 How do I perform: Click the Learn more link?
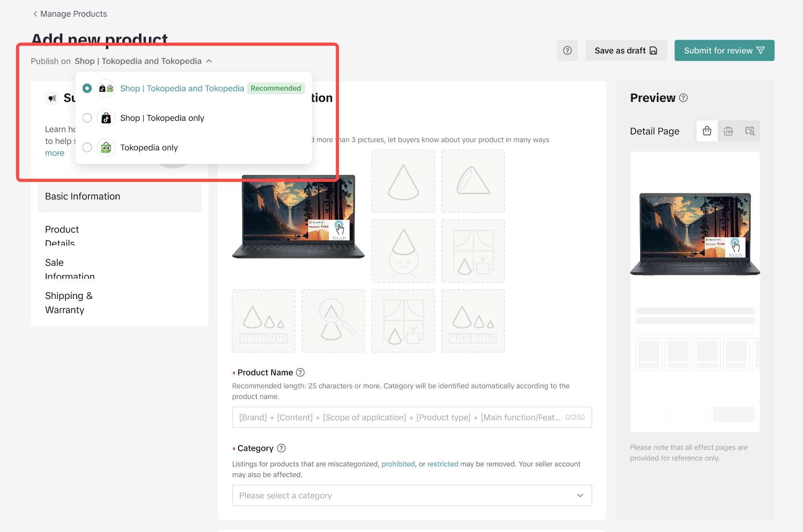[x=55, y=153]
